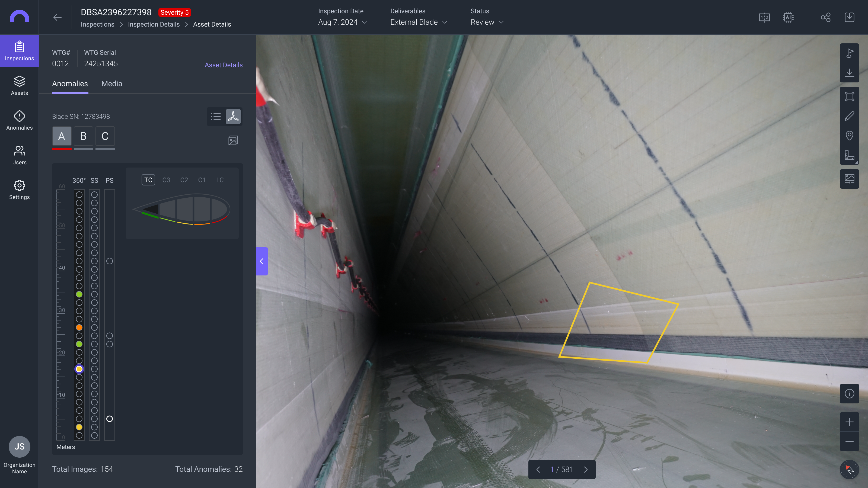Image resolution: width=868 pixels, height=488 pixels.
Task: Select the bounding box annotation tool
Action: tap(849, 97)
